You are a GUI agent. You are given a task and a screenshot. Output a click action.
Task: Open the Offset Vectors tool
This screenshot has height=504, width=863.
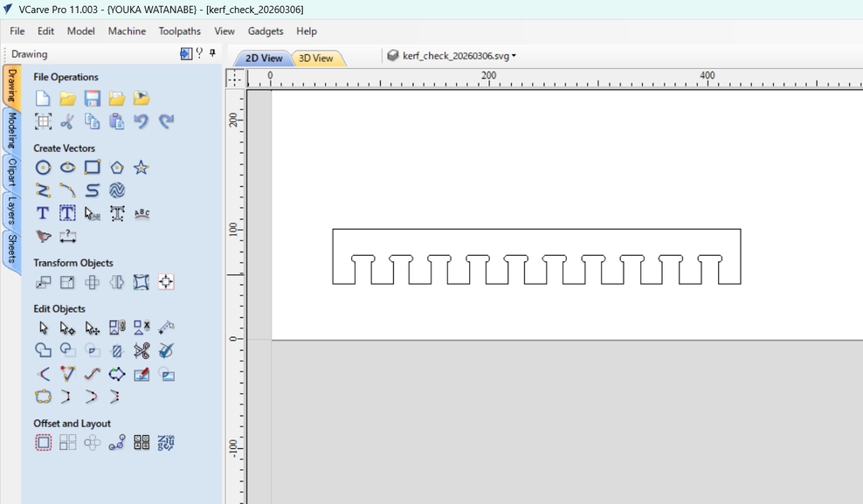click(x=43, y=442)
